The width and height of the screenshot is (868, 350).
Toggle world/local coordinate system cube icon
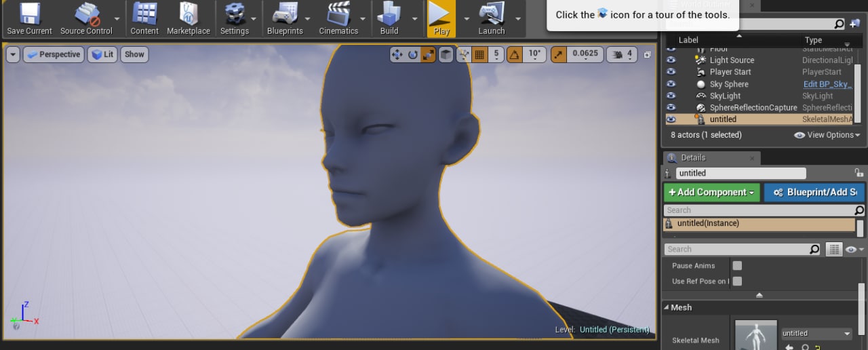point(446,54)
